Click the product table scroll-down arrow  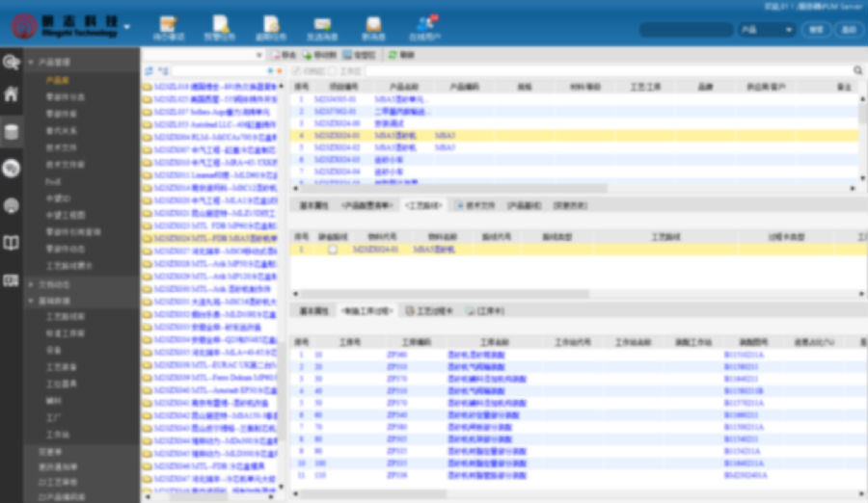862,178
